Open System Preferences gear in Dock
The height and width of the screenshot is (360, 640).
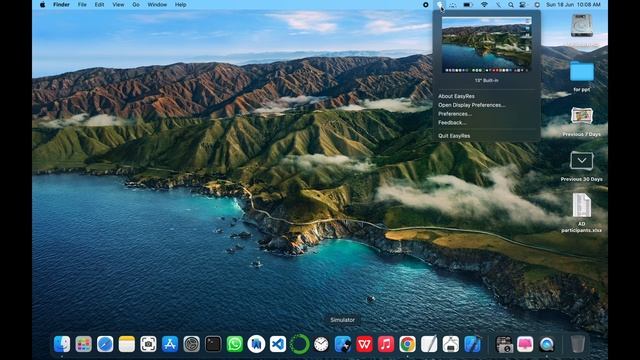click(x=191, y=344)
